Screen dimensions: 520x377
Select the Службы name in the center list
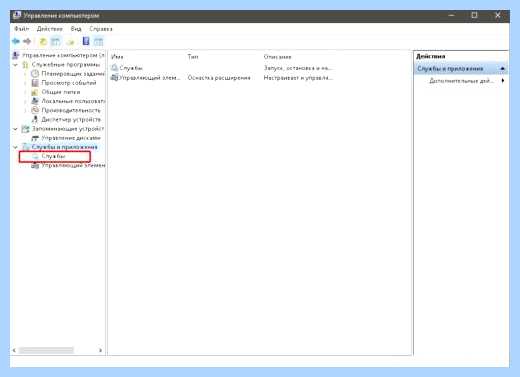pyautogui.click(x=131, y=68)
